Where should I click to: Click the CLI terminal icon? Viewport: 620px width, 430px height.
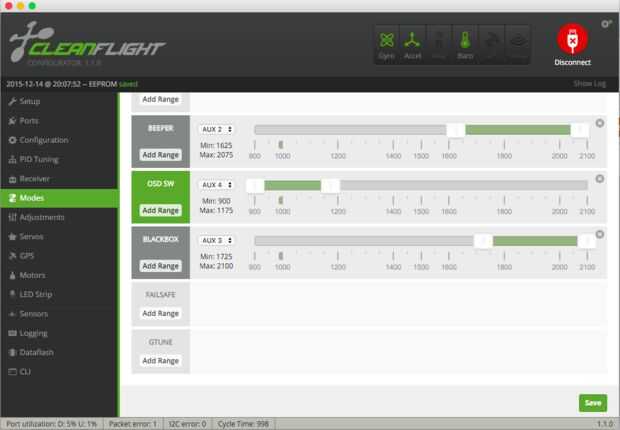click(12, 371)
